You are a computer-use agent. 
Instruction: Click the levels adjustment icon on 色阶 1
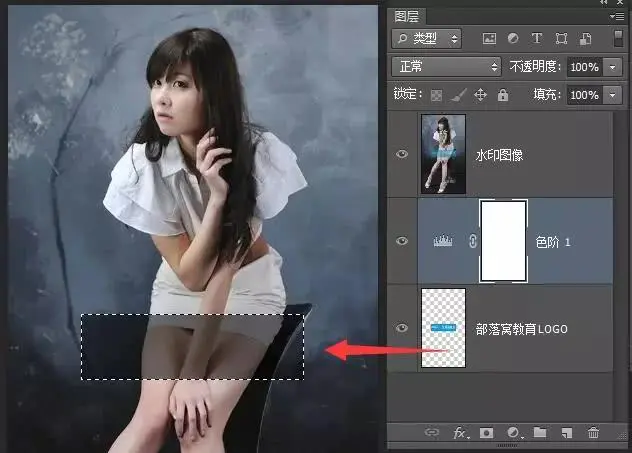click(443, 241)
